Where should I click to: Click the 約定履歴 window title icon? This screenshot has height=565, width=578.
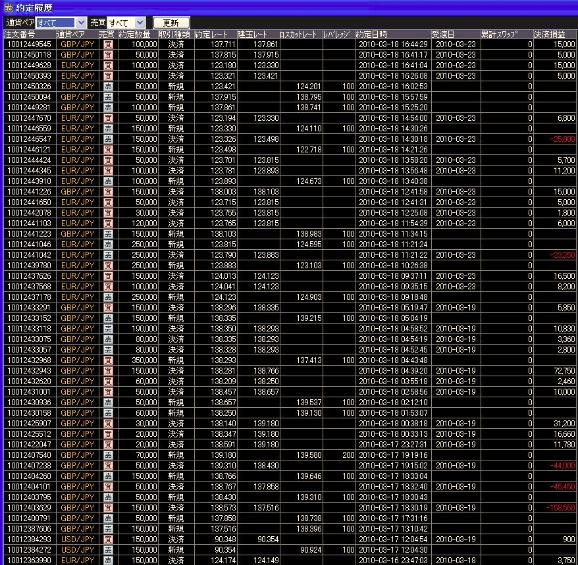[8, 7]
